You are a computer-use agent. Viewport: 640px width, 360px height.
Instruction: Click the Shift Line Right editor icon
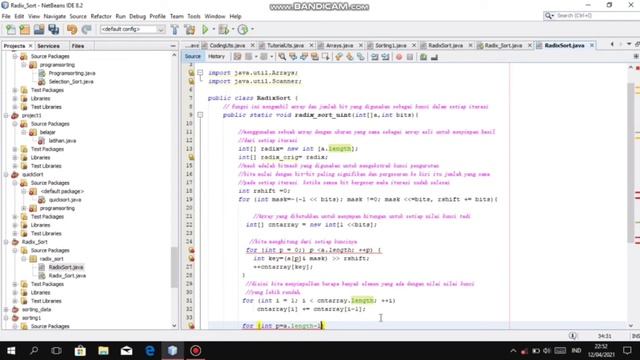pos(385,57)
